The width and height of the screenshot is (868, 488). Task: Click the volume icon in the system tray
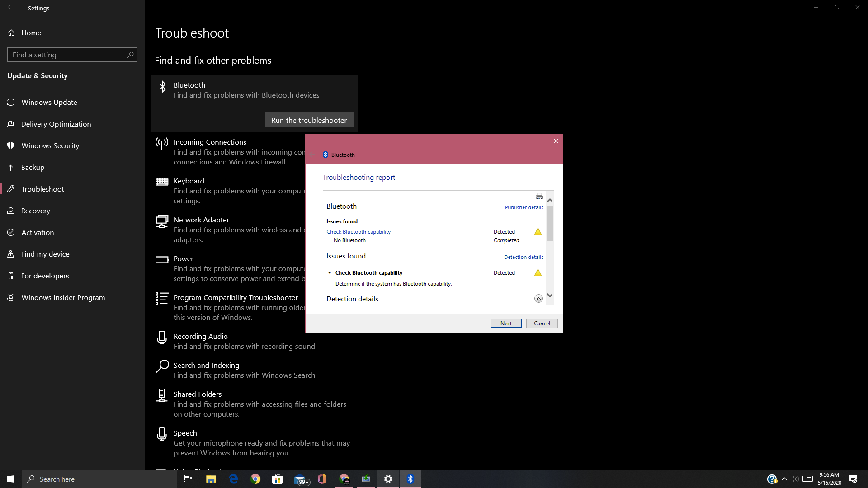click(x=794, y=479)
